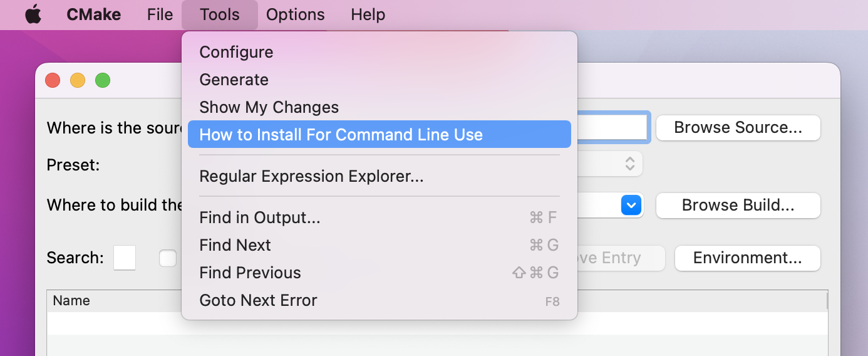Focus the Search input field
The height and width of the screenshot is (356, 868).
tap(125, 258)
